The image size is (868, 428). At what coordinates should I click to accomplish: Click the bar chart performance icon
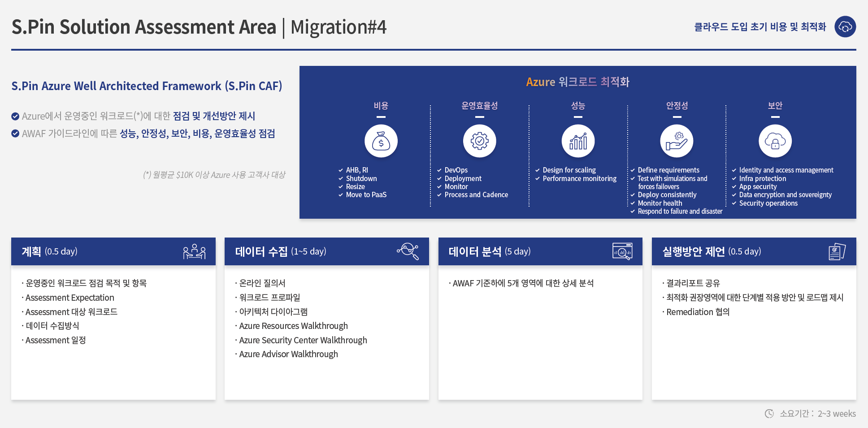[578, 141]
